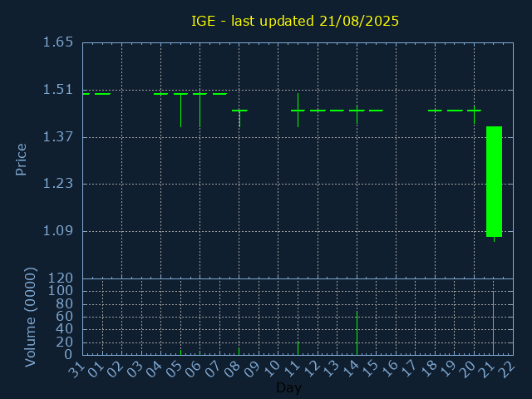Click the Day x-axis title
The width and height of the screenshot is (532, 399).
coord(289,387)
